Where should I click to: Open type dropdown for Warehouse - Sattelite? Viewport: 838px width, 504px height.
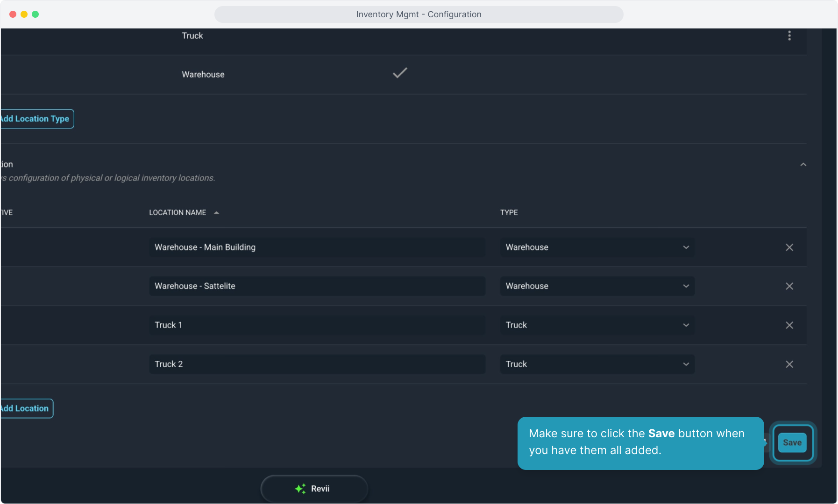[597, 286]
